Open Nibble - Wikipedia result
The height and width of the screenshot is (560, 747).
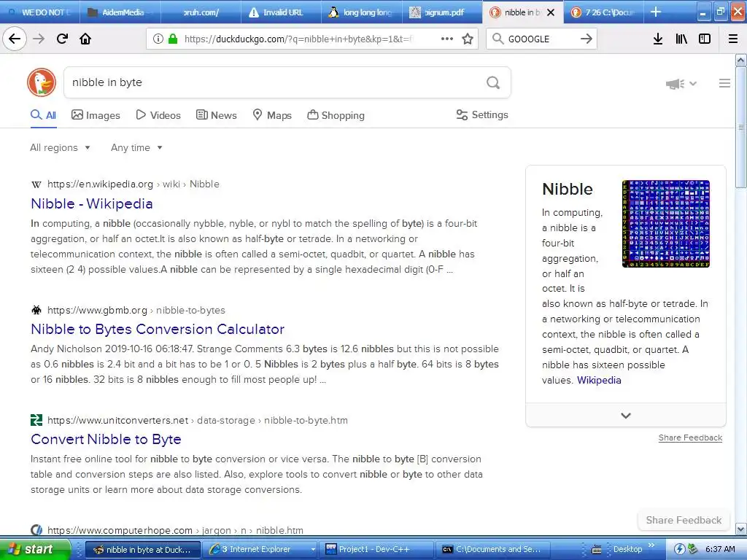(91, 204)
